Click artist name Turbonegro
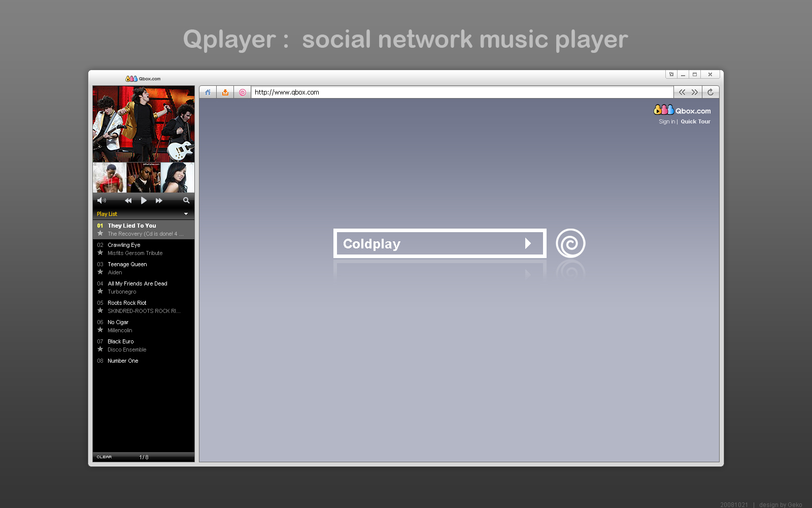 [x=122, y=292]
